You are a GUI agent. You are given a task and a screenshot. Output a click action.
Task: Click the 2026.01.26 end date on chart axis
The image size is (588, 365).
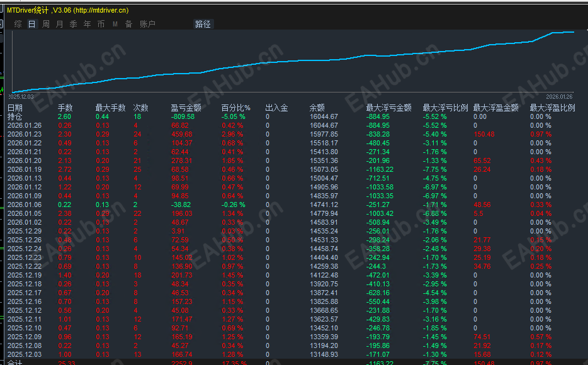(559, 97)
